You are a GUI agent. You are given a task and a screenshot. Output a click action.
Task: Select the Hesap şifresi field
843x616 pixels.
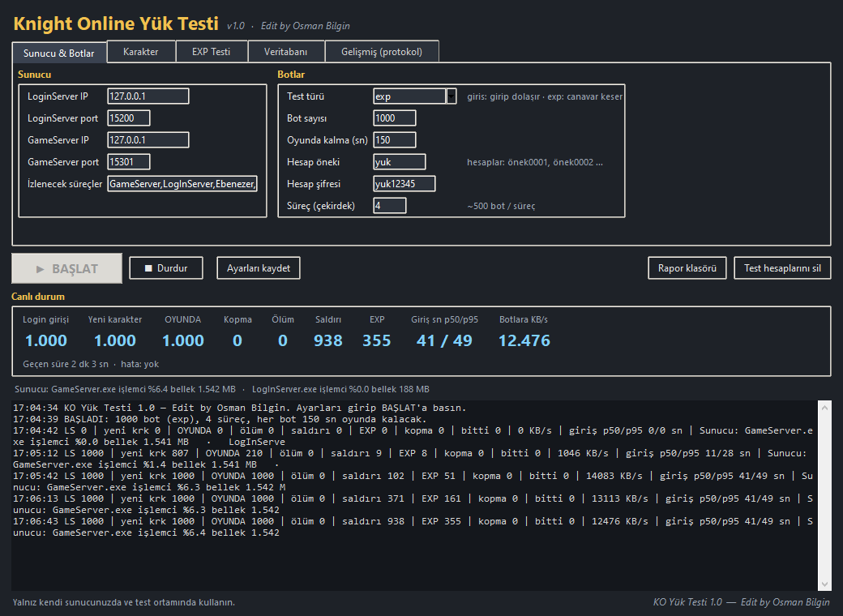tap(404, 184)
